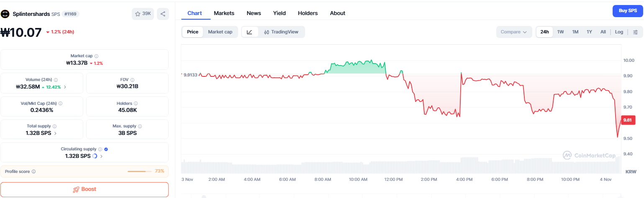This screenshot has height=198, width=644.
Task: Add Splintershards to watchlist with star button
Action: click(143, 14)
